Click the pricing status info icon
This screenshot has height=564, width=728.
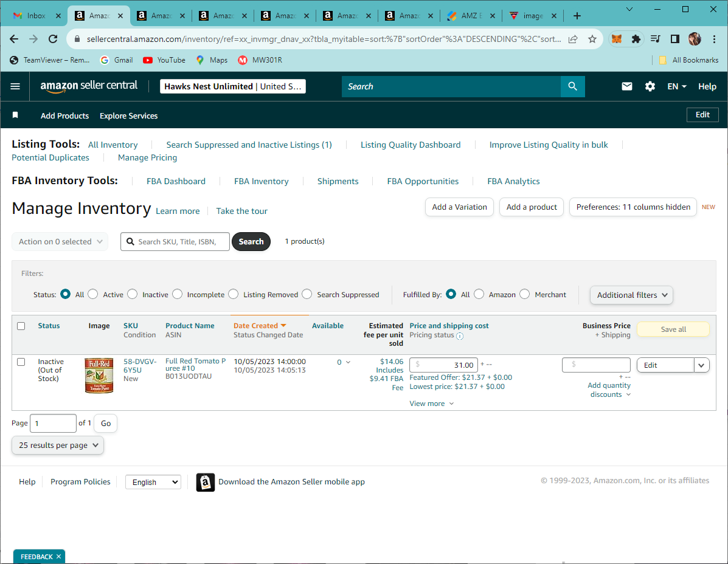pyautogui.click(x=460, y=336)
